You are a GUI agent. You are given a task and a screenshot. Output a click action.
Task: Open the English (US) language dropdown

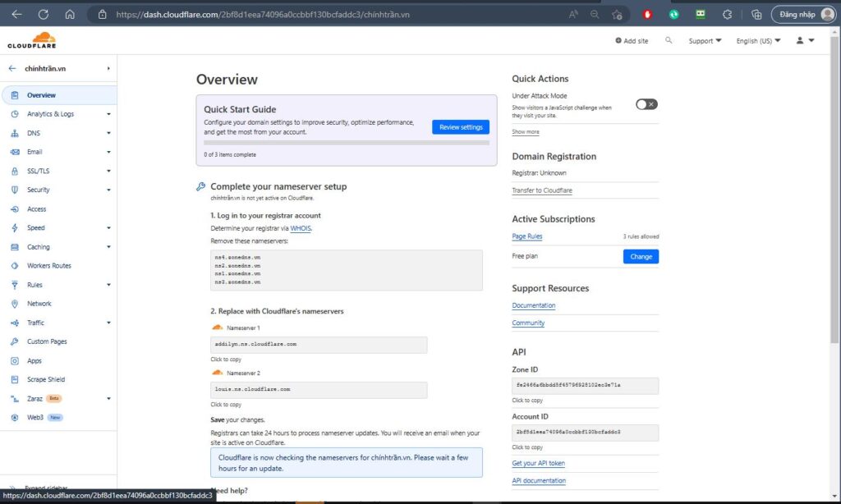[756, 40]
